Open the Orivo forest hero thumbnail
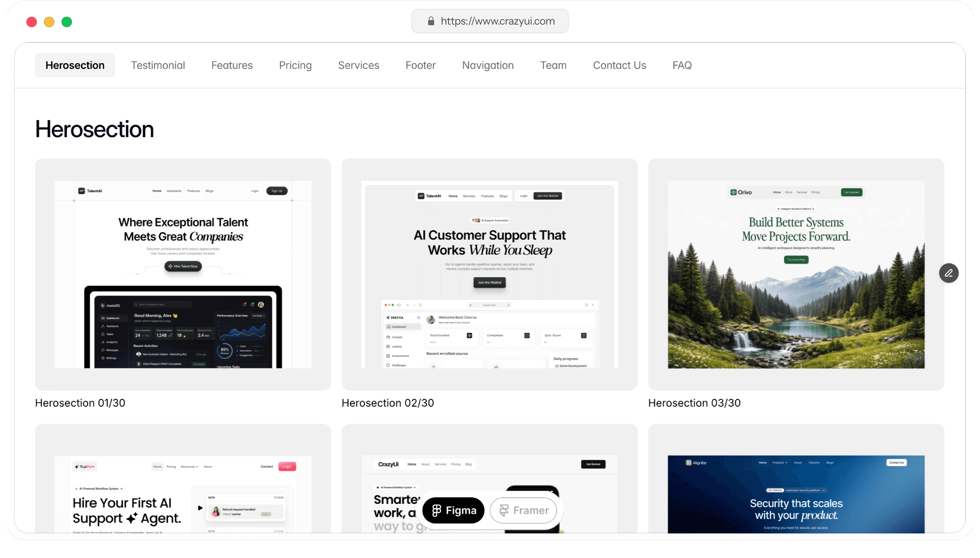Screen dimensions: 980x558 (796, 274)
